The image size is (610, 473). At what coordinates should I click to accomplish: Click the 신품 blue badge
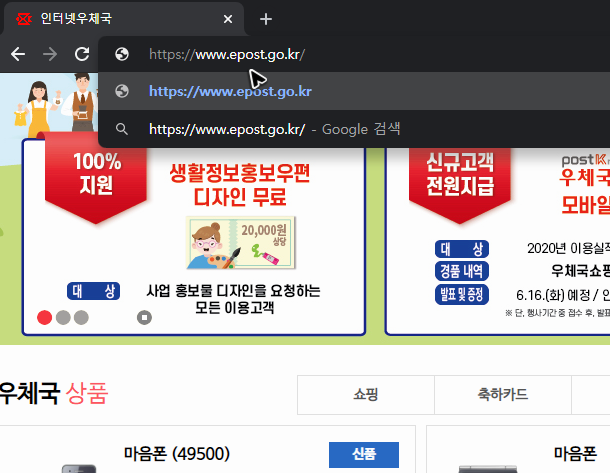coord(364,454)
